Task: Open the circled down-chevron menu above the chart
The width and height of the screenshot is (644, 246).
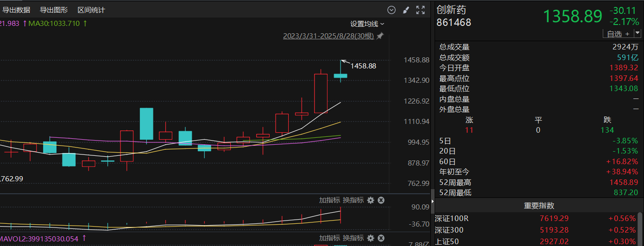Action: [391, 10]
